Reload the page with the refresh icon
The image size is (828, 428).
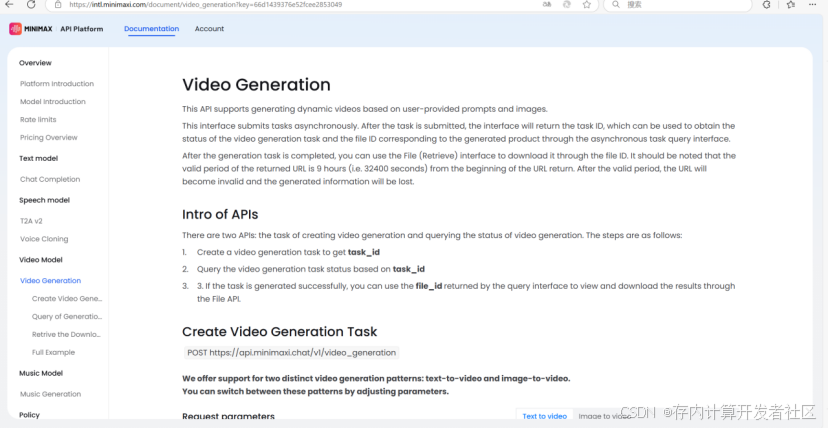31,4
